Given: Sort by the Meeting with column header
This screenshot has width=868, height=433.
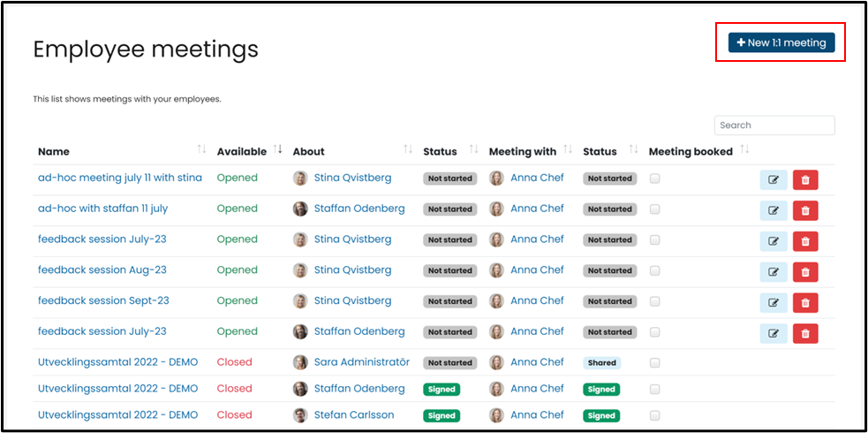Looking at the screenshot, I should [x=568, y=150].
